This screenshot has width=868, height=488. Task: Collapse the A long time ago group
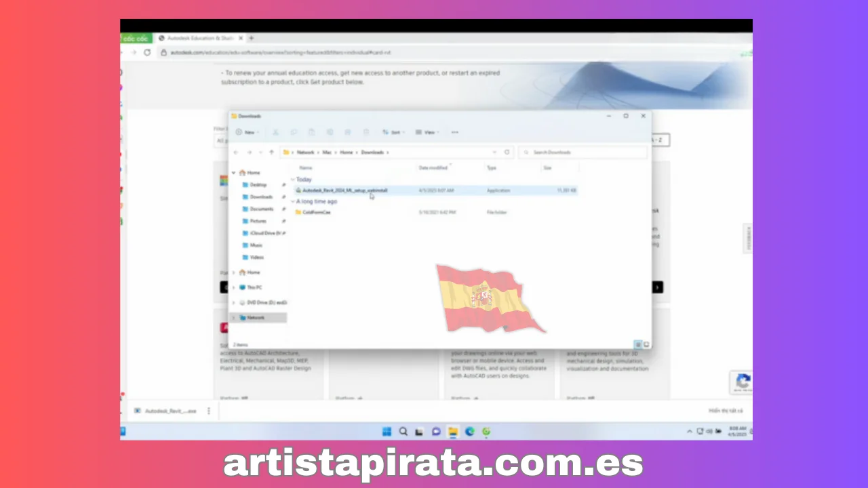[x=293, y=201]
